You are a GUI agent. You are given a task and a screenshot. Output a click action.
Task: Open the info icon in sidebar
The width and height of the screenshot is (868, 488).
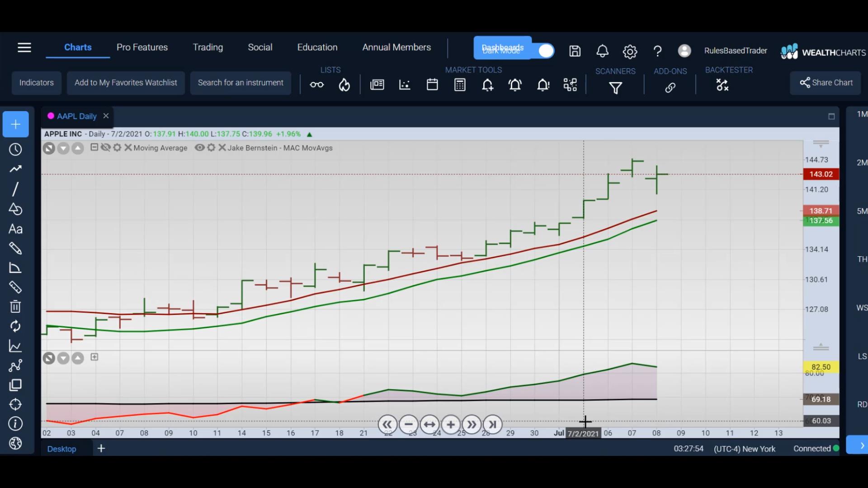pos(15,424)
